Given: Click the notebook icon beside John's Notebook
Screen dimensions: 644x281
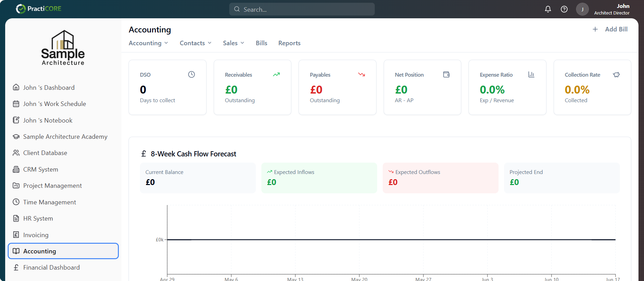Looking at the screenshot, I should (x=16, y=120).
